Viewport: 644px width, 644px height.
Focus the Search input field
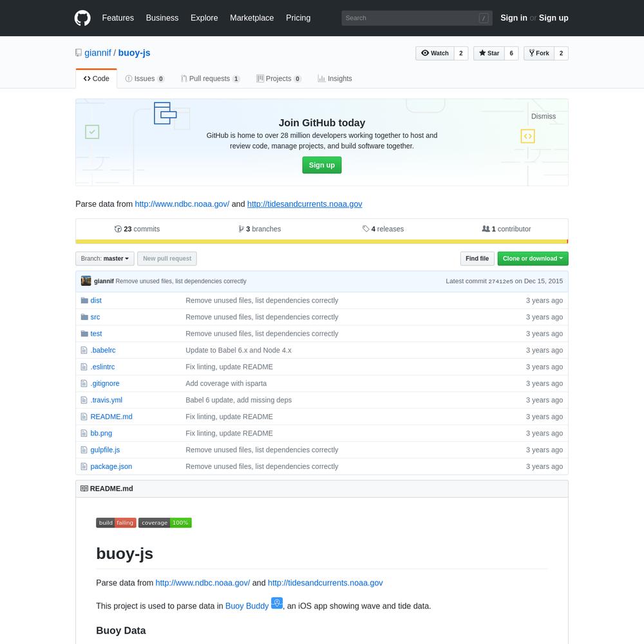pos(417,18)
